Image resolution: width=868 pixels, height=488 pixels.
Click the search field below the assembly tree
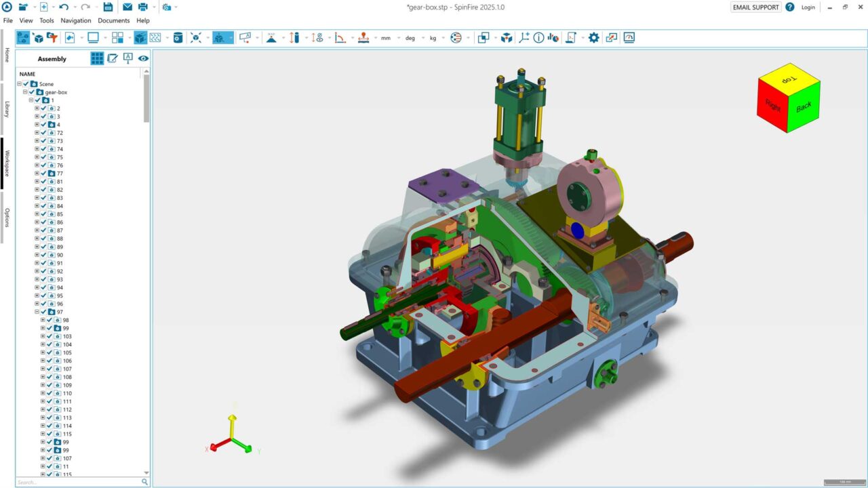click(75, 482)
